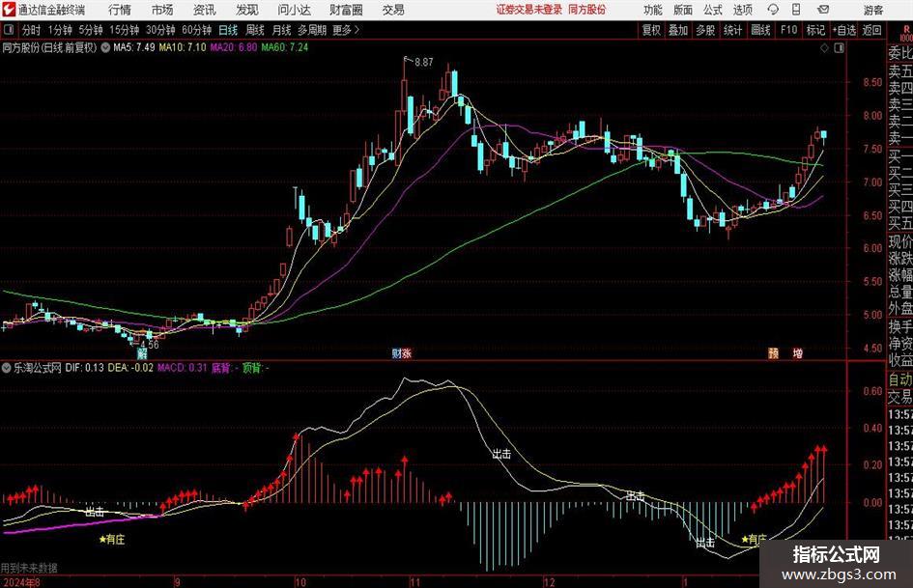This screenshot has height=588, width=913.
Task: Click the 2024年8 date on timeline
Action: (x=21, y=582)
